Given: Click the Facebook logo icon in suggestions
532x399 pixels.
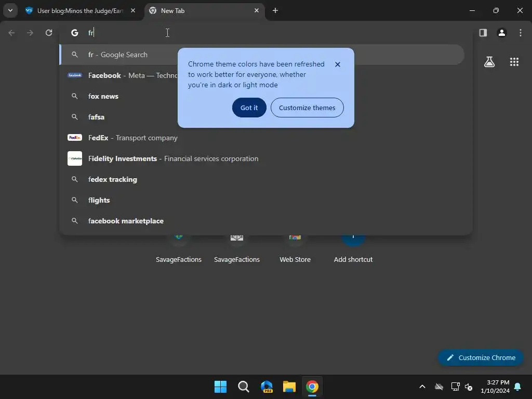Looking at the screenshot, I should pos(75,75).
